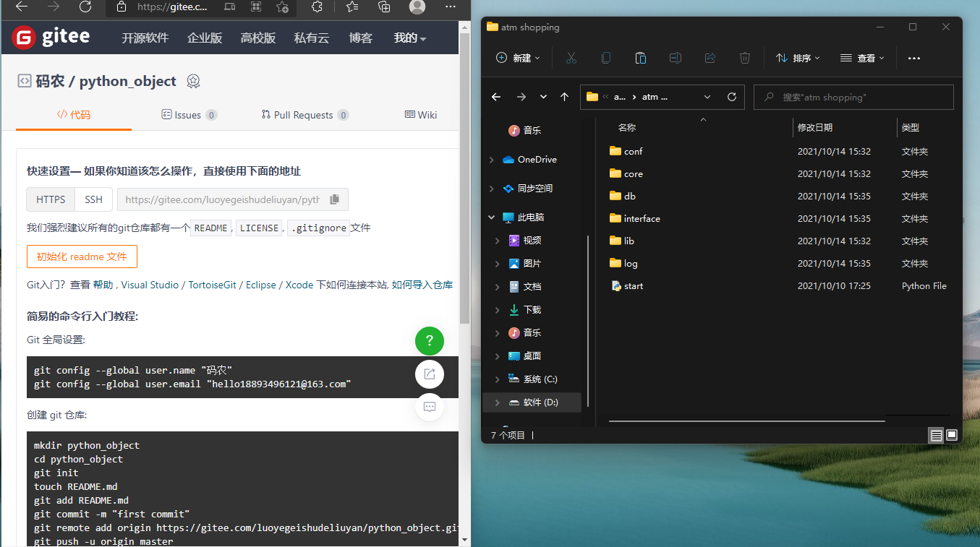Open browser favorites star list icon
980x547 pixels.
pos(352,7)
